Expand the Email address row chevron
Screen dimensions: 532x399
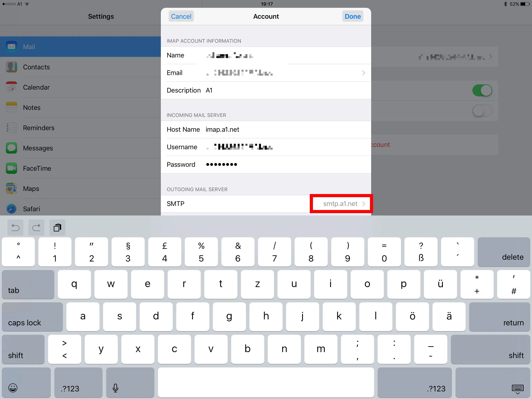(x=363, y=73)
